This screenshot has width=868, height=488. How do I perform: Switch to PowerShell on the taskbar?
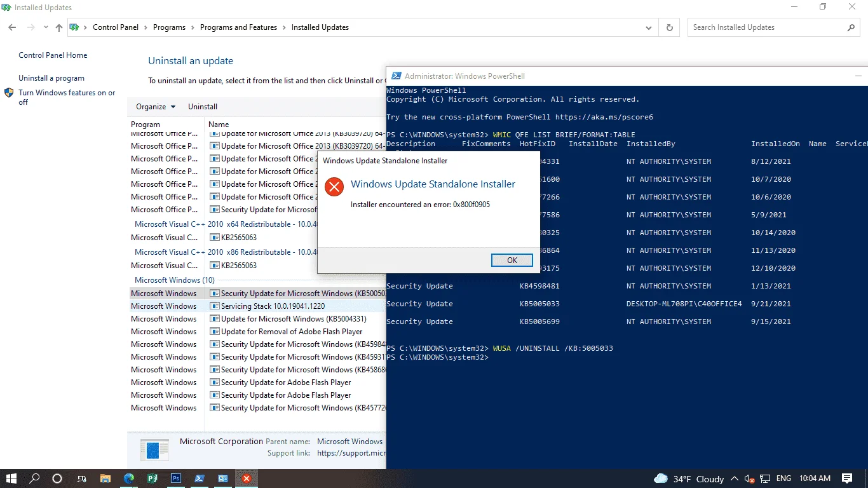pos(200,478)
